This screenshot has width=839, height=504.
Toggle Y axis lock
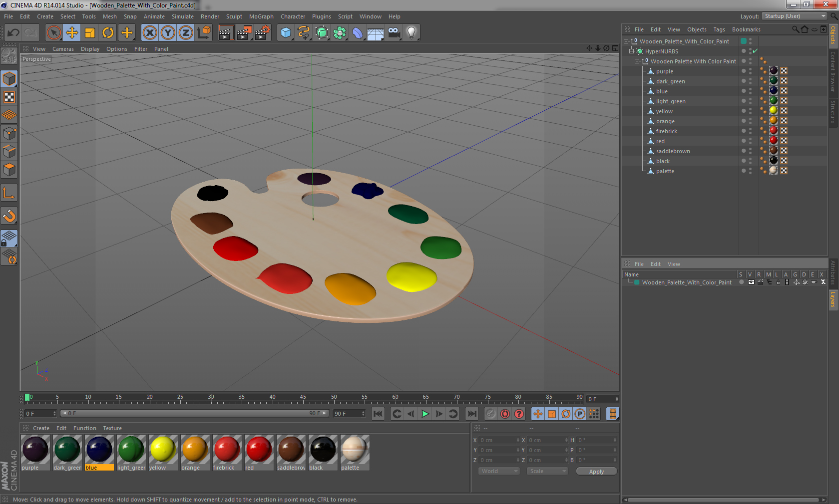[x=168, y=33]
